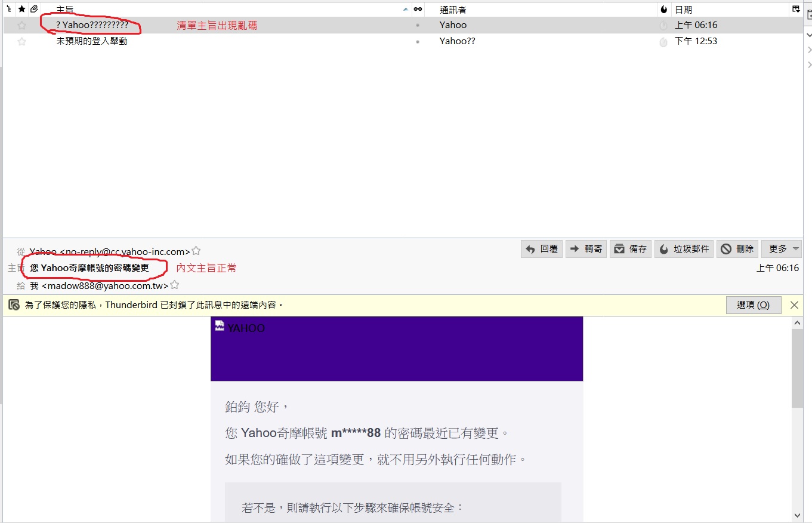The height and width of the screenshot is (523, 812).
Task: Star the "? Yahoo?????????" message
Action: pos(22,25)
